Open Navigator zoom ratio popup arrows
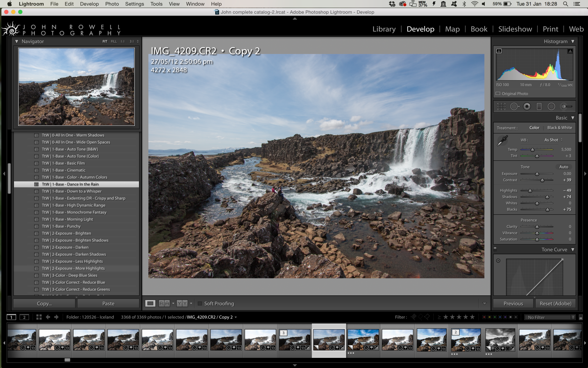 (138, 41)
